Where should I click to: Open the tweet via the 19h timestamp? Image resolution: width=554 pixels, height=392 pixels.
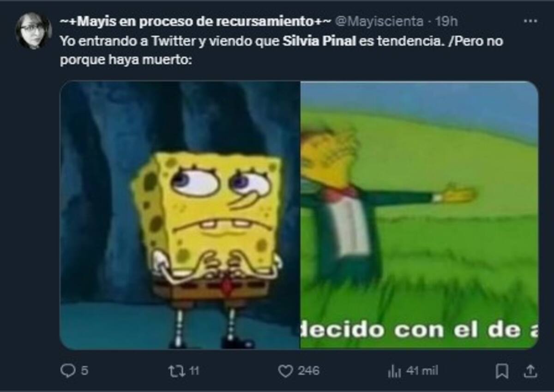click(446, 21)
